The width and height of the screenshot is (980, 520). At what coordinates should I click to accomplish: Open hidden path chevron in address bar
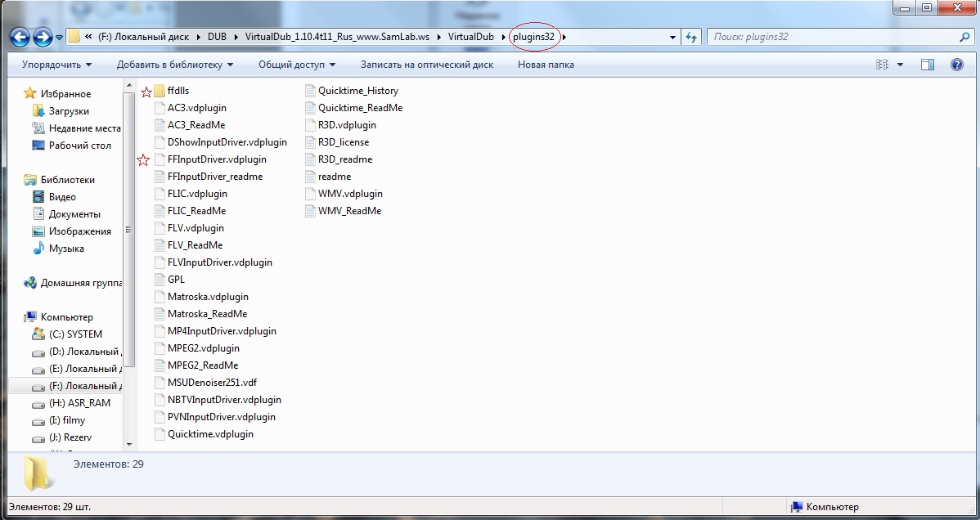(89, 37)
